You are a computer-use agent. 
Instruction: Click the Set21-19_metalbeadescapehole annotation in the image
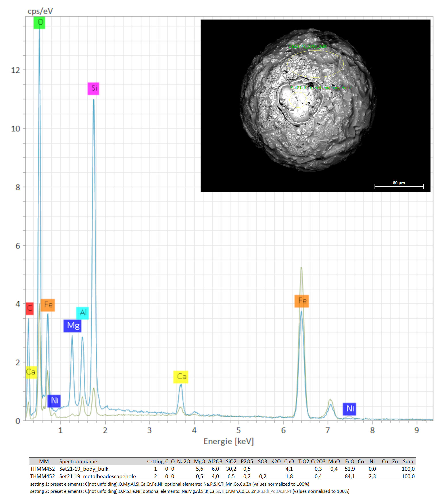[320, 88]
